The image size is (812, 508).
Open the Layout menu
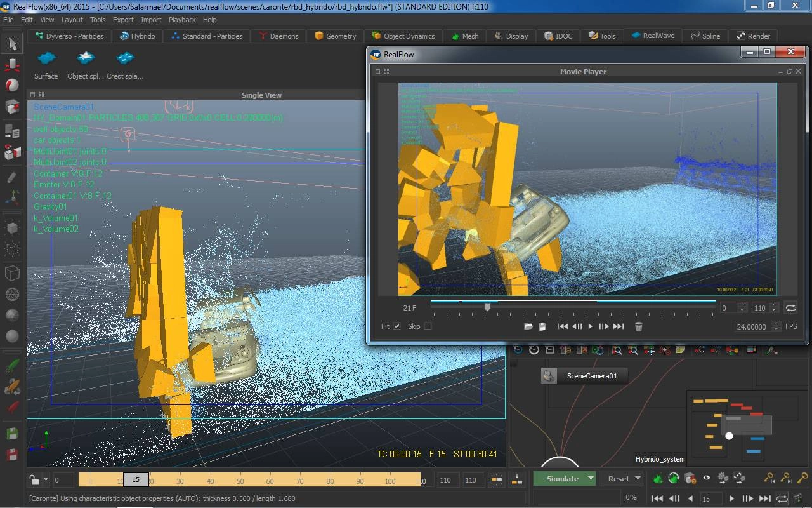72,20
